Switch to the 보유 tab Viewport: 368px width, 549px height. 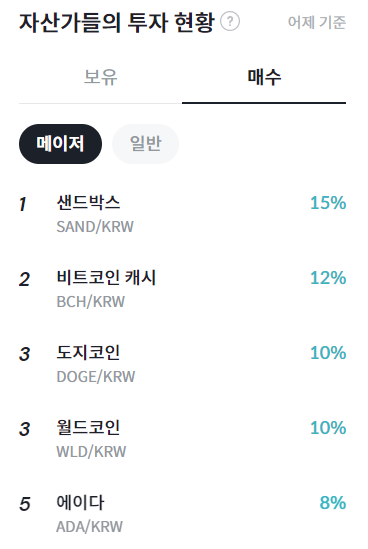pos(100,77)
